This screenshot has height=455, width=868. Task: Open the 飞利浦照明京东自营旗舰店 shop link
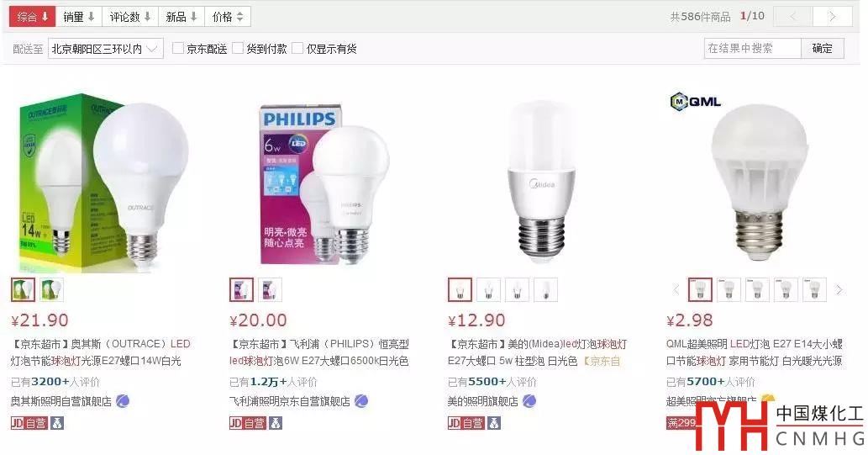point(290,401)
